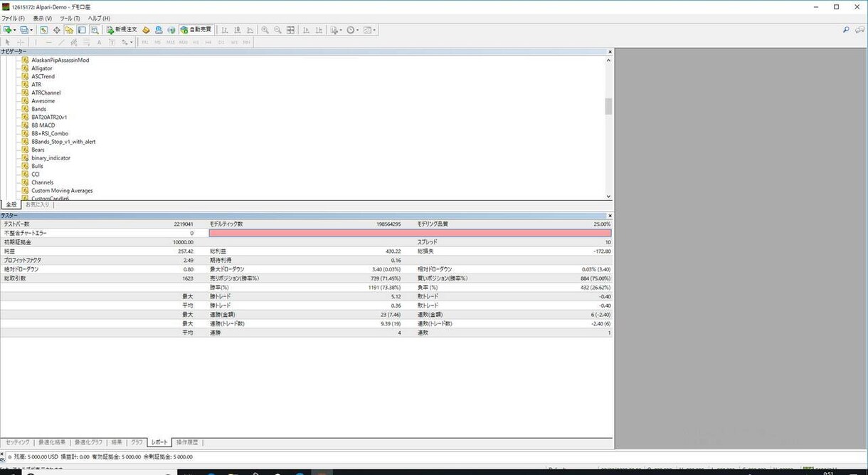Toggle the Strategy Tester magnifier icon
Image resolution: width=868 pixels, height=475 pixels.
click(x=94, y=30)
